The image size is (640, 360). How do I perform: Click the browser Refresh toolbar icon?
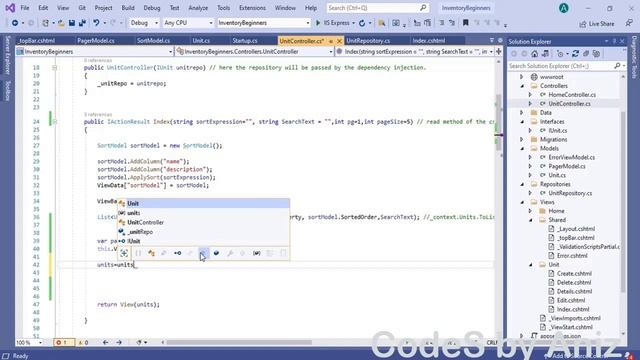[x=362, y=23]
